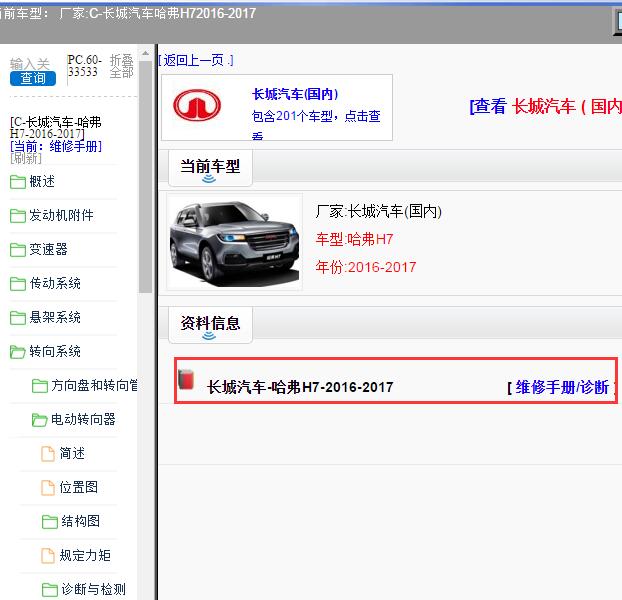Click the 诊断与检测 folder icon
The height and width of the screenshot is (600, 622).
(50, 589)
